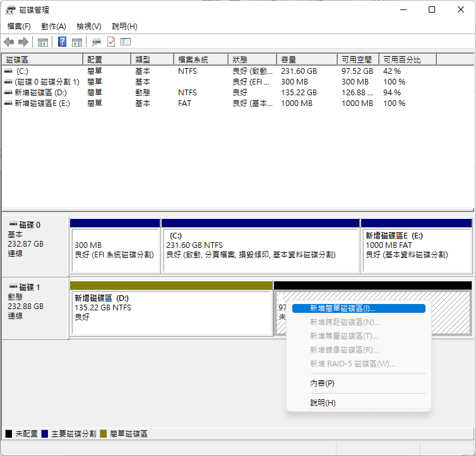Click the blue Help question mark icon
Screen dimensions: 476x456
point(62,42)
